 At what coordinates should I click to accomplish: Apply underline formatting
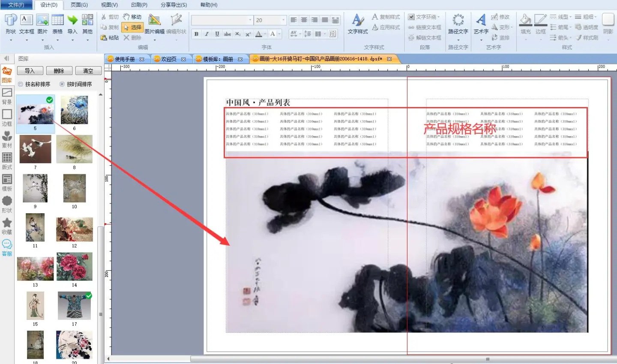click(x=217, y=34)
